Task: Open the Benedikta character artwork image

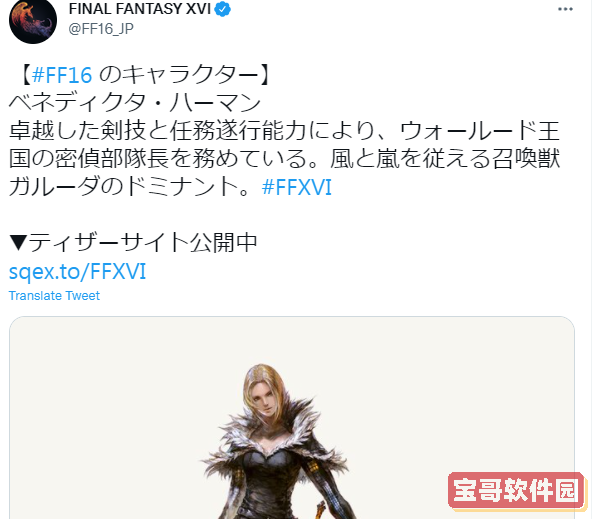Action: point(292,418)
